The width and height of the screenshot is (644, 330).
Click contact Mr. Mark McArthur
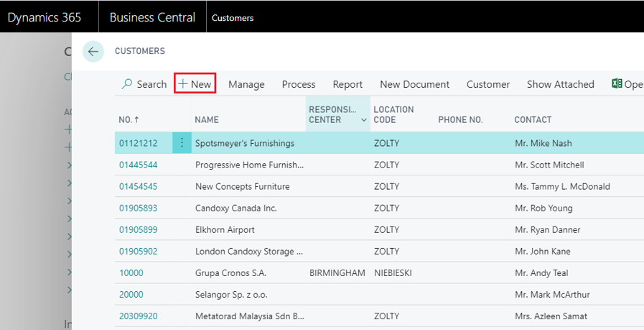click(x=552, y=295)
